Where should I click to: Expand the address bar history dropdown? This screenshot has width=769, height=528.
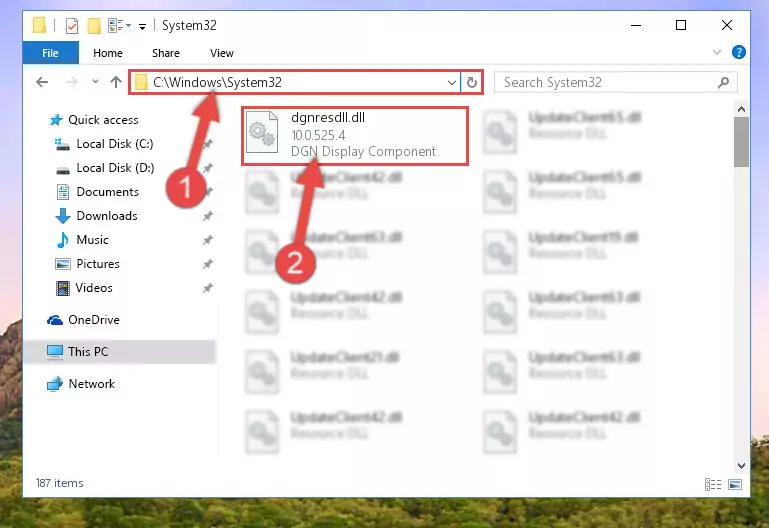(x=452, y=82)
